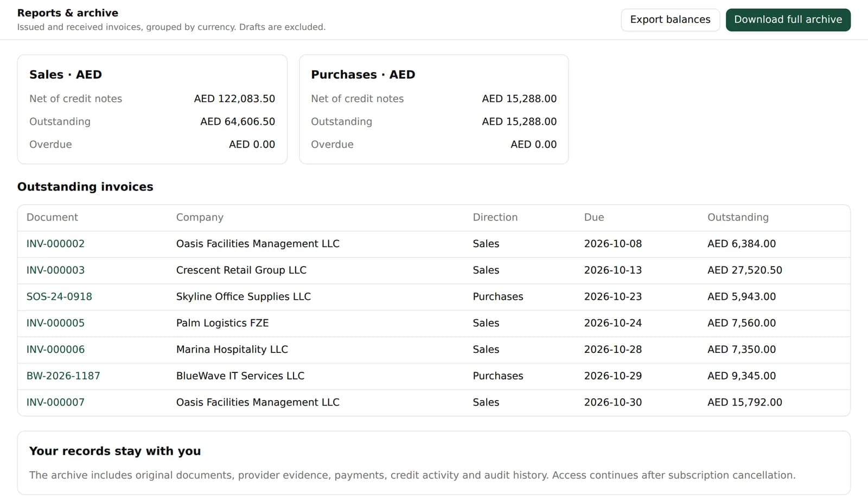Image resolution: width=868 pixels, height=500 pixels.
Task: Click the Outstanding column header
Action: pos(738,217)
